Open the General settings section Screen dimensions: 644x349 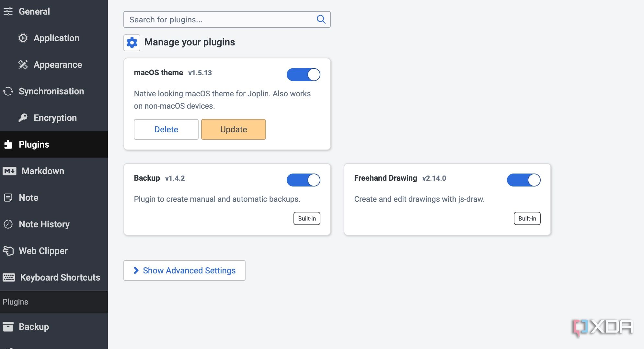[54, 11]
